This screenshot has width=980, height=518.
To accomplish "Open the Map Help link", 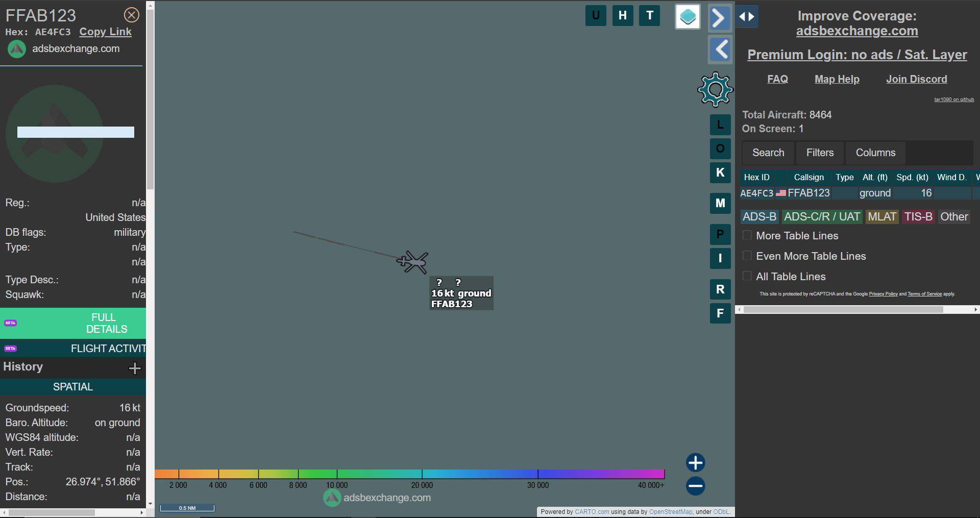I will [x=837, y=79].
